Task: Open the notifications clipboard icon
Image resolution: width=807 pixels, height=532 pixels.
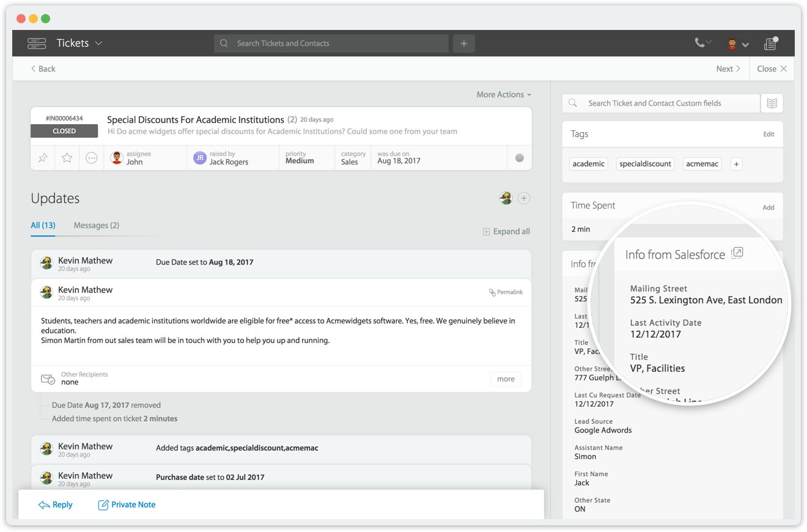Action: pyautogui.click(x=770, y=43)
